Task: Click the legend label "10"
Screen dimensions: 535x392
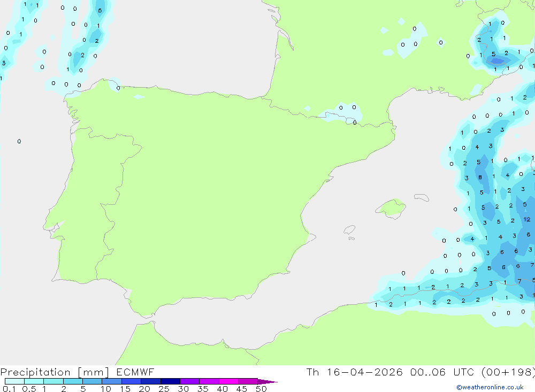Action: point(106,389)
